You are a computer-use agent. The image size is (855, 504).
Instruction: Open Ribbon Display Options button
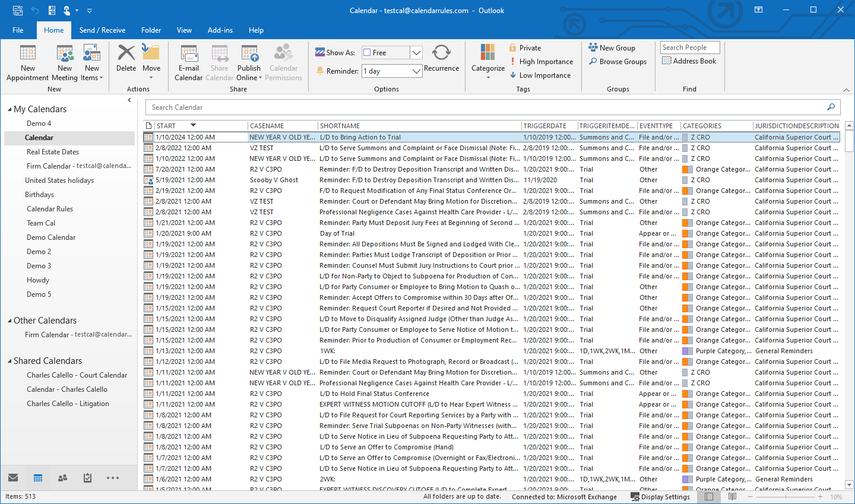pyautogui.click(x=758, y=10)
